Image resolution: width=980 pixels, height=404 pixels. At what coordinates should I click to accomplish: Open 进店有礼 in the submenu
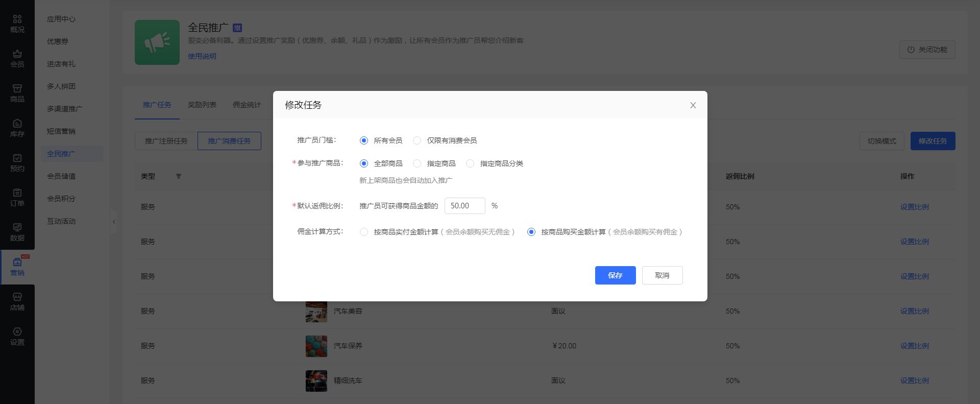(61, 64)
